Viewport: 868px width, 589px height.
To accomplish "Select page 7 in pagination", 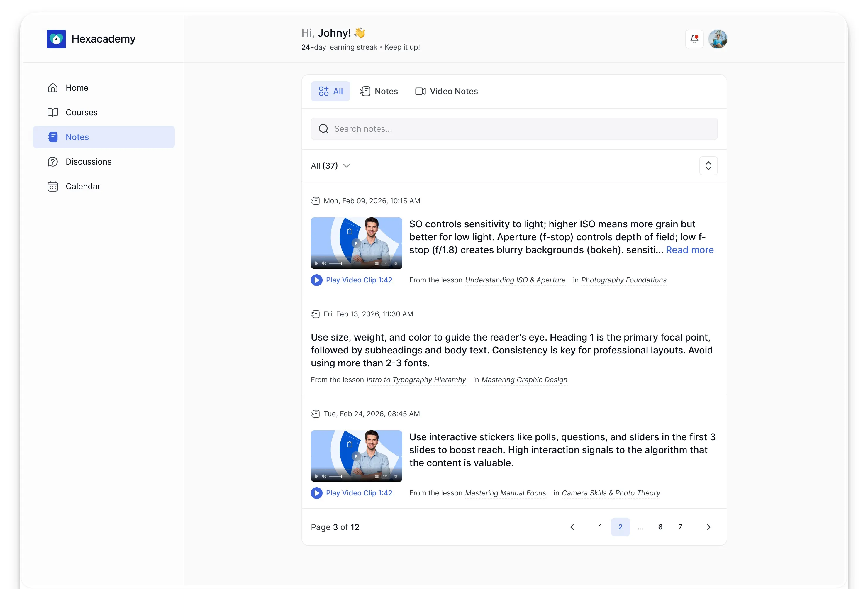I will coord(680,527).
